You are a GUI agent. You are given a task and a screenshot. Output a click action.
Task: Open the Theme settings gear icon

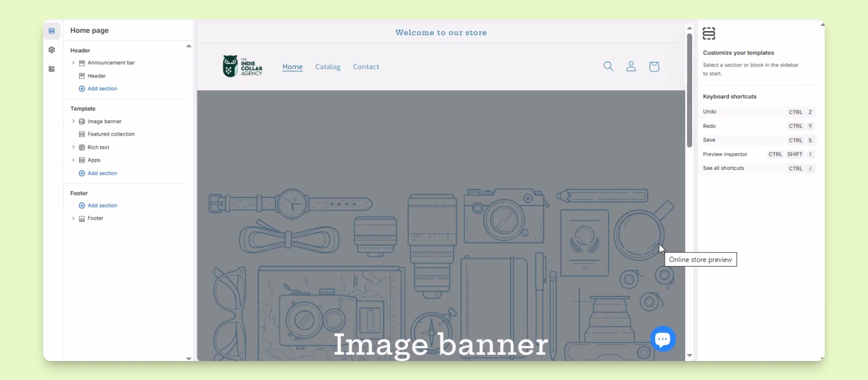pos(52,50)
